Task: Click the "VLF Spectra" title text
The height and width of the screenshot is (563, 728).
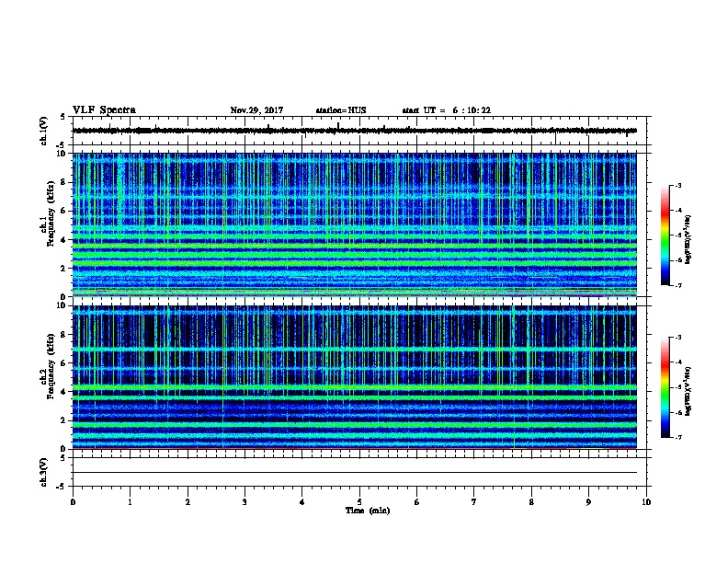Action: coord(104,110)
